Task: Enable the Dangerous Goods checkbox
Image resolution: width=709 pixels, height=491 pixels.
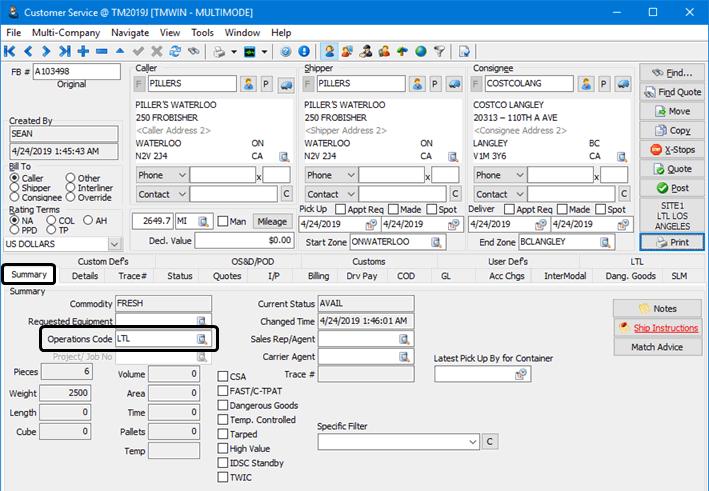Action: coord(224,406)
